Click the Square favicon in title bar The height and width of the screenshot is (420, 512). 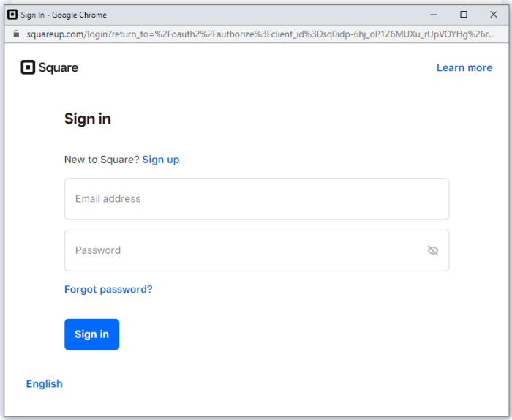tap(12, 15)
